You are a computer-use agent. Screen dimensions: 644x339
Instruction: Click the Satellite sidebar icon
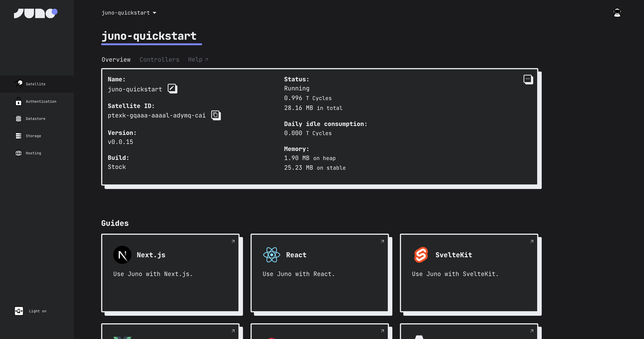pyautogui.click(x=19, y=84)
